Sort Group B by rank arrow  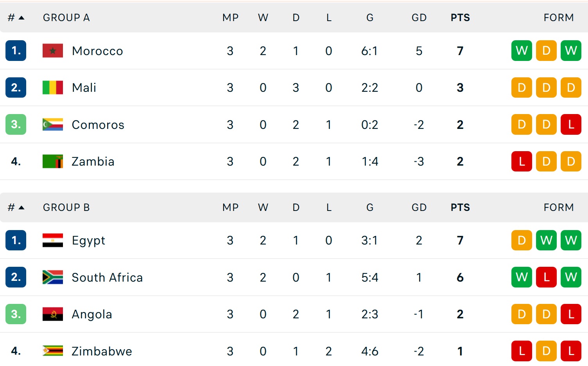click(x=21, y=207)
